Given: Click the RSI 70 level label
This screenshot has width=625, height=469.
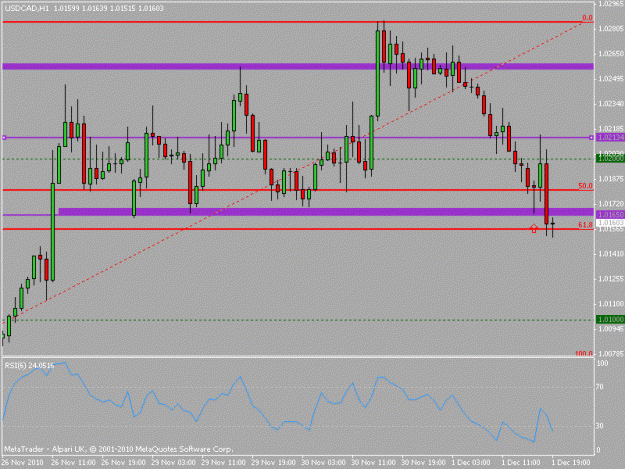Looking at the screenshot, I should [600, 387].
